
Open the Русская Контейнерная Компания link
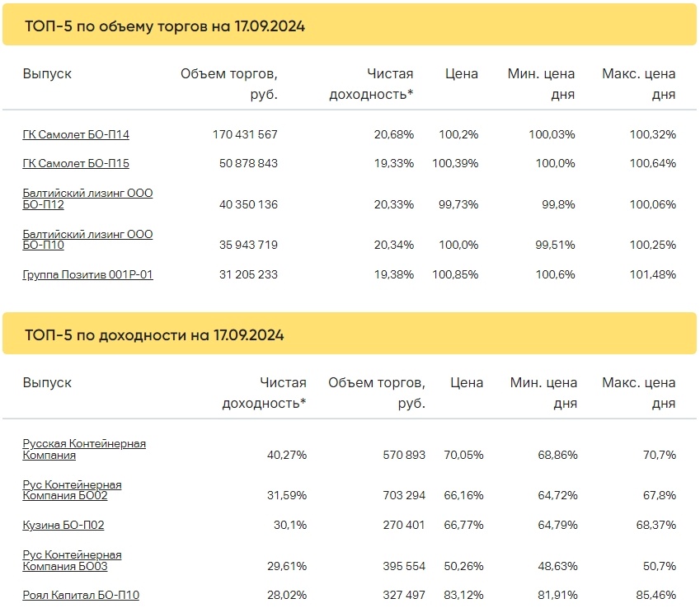84,449
